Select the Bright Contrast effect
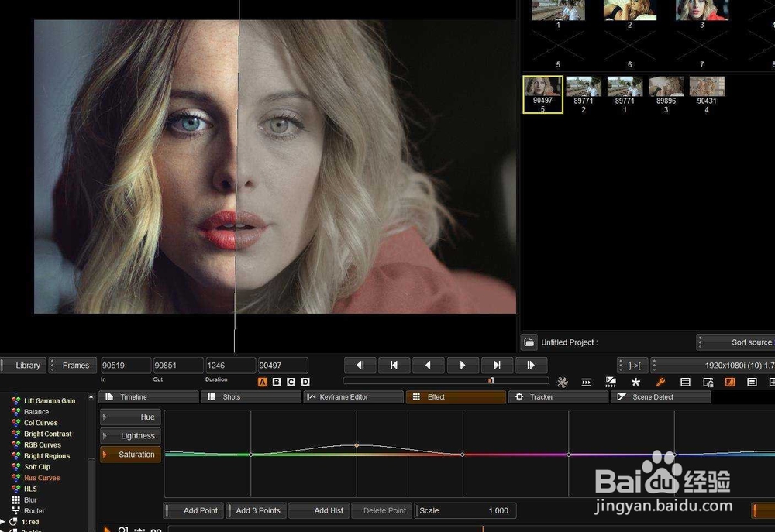This screenshot has height=532, width=775. (x=48, y=434)
